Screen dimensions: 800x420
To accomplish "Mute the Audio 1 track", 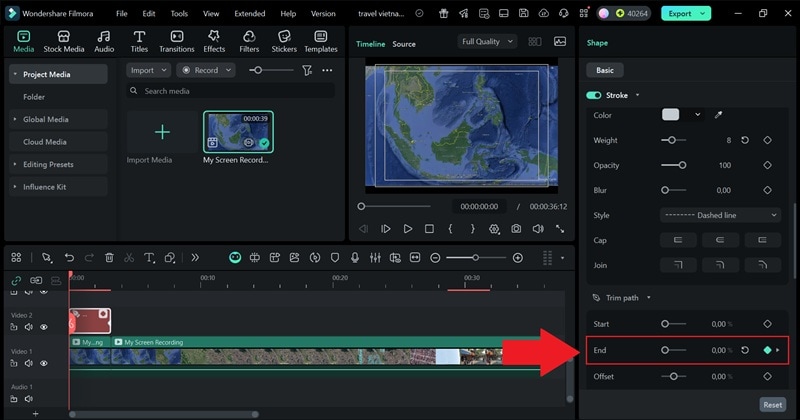I will pyautogui.click(x=29, y=399).
